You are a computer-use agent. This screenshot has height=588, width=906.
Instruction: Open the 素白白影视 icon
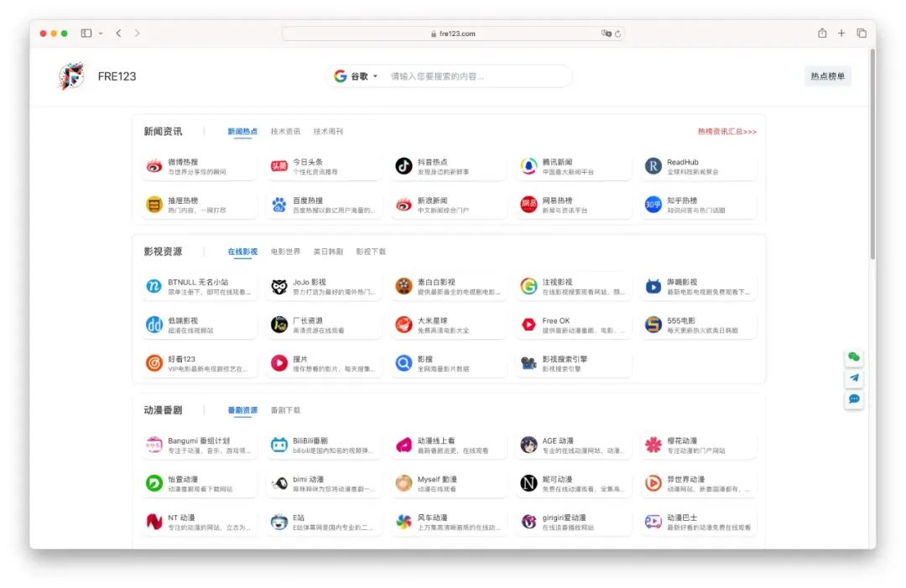[404, 287]
